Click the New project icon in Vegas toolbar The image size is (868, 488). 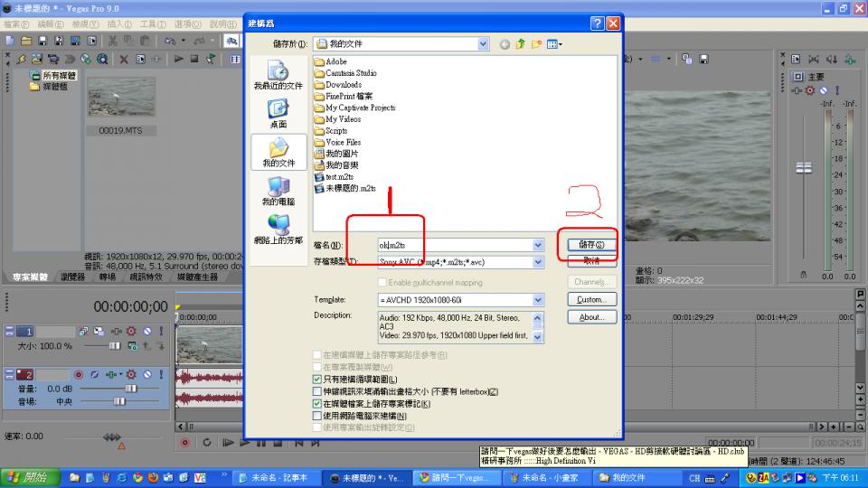10,41
